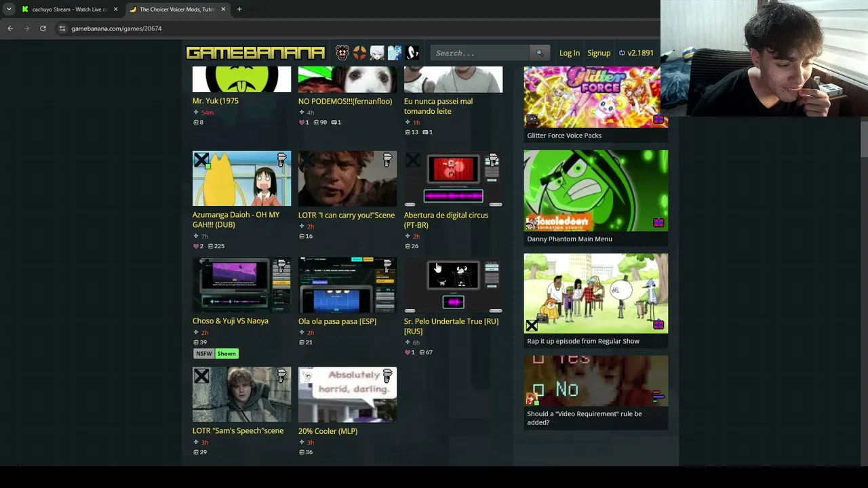Click the address bar URL
Image resolution: width=868 pixels, height=488 pixels.
[116, 28]
